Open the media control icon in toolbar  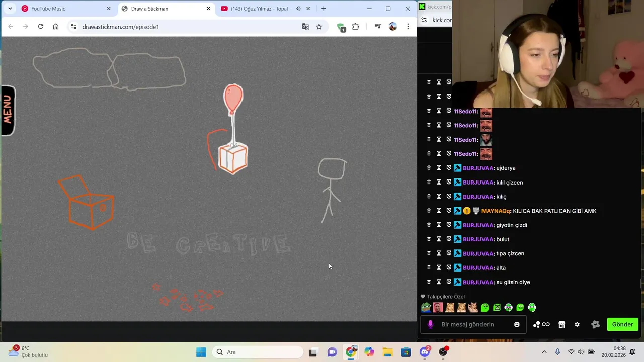point(378,27)
